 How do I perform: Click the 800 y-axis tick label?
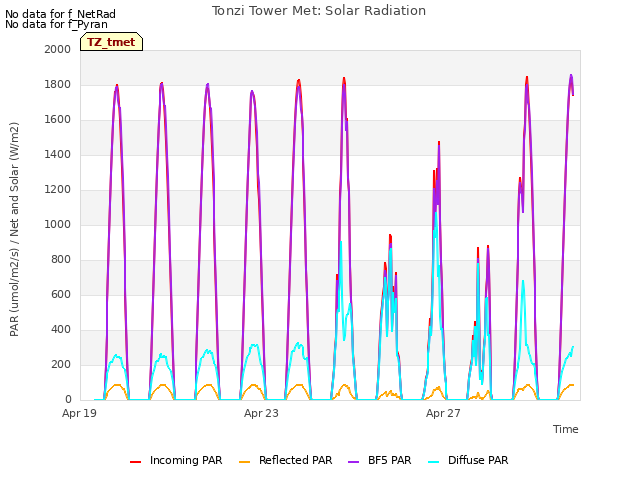[61, 260]
